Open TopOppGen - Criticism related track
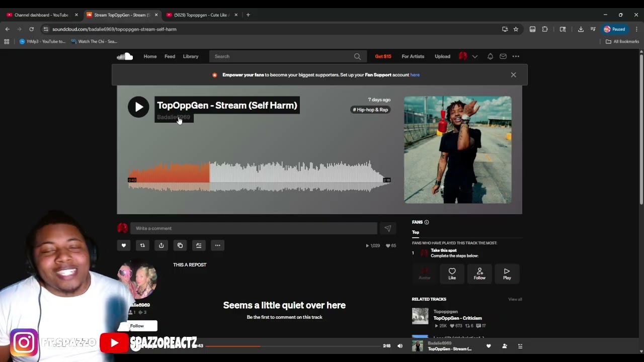The height and width of the screenshot is (362, 644). pos(457,318)
